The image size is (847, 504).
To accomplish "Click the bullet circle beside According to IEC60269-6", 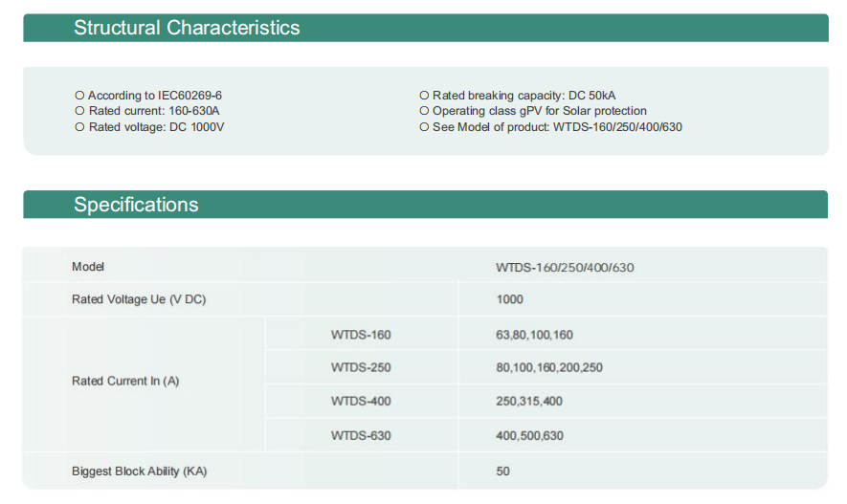I will point(79,96).
